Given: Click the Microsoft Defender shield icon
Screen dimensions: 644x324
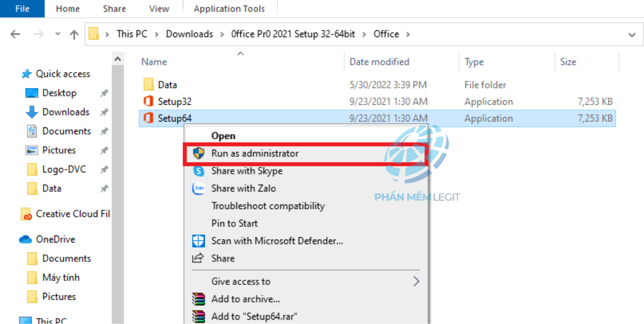Looking at the screenshot, I should point(198,241).
